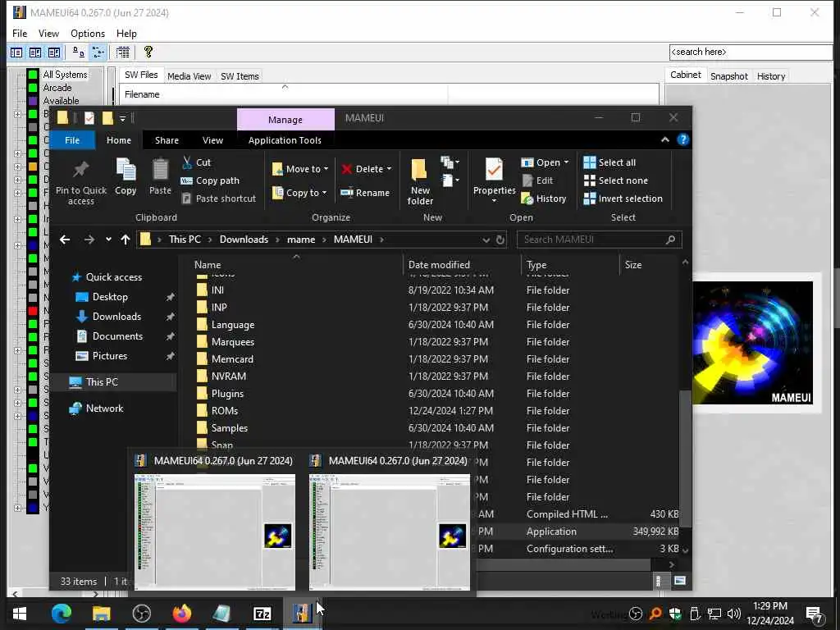Click Rename in the Organize group
This screenshot has height=630, width=840.
click(x=365, y=193)
